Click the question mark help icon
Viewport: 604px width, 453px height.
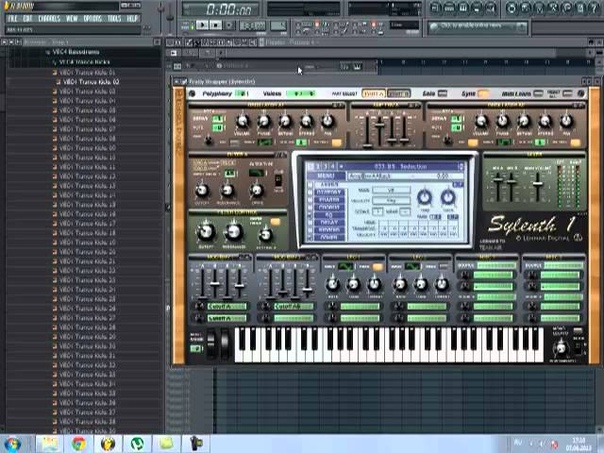coord(594,8)
